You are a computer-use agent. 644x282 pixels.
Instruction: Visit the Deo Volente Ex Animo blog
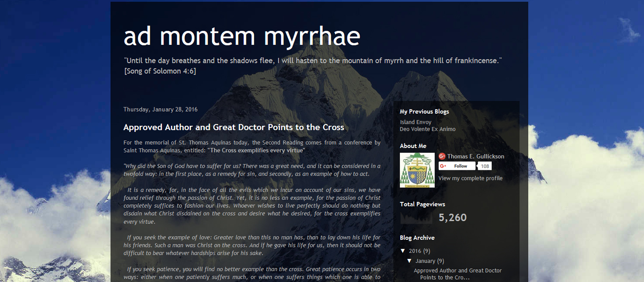tap(427, 129)
